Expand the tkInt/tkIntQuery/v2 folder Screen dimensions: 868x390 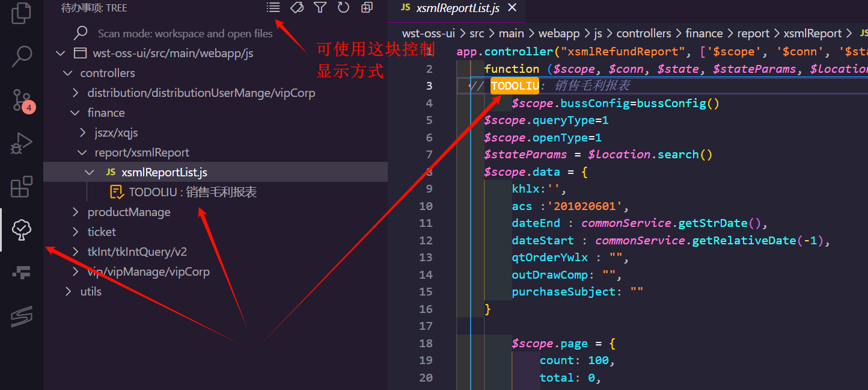pyautogui.click(x=75, y=252)
